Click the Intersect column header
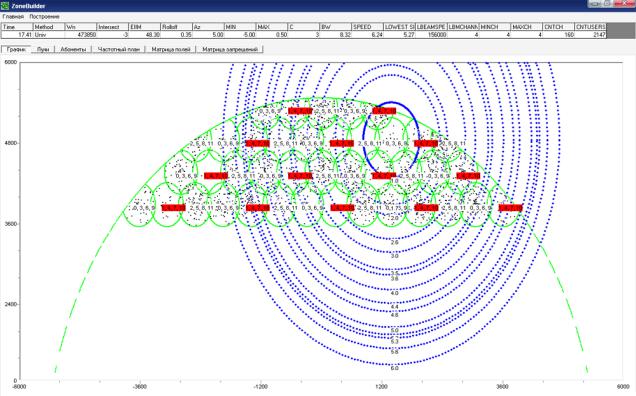The width and height of the screenshot is (636, 396). coord(113,27)
